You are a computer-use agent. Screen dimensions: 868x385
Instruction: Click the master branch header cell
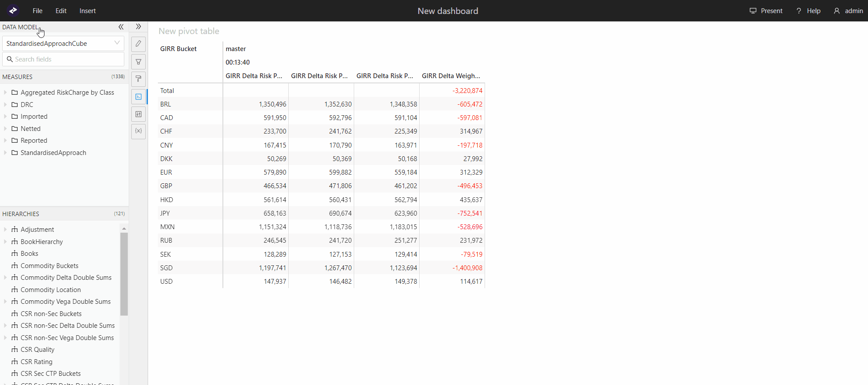click(236, 49)
